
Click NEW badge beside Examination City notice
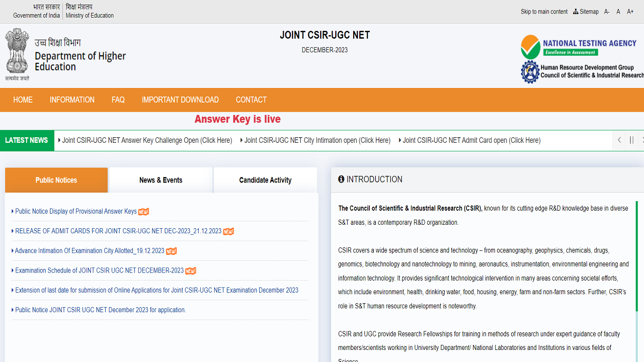[x=171, y=251]
